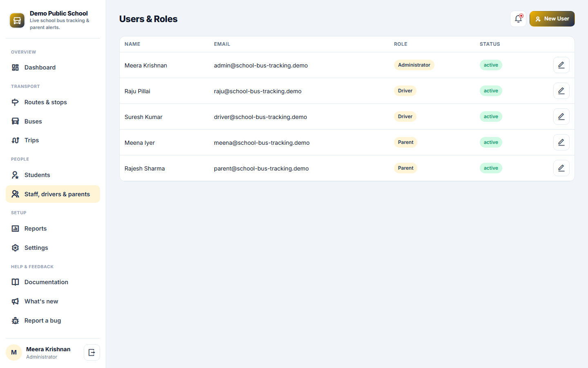Open the Students page
This screenshot has width=588, height=368.
[x=53, y=175]
